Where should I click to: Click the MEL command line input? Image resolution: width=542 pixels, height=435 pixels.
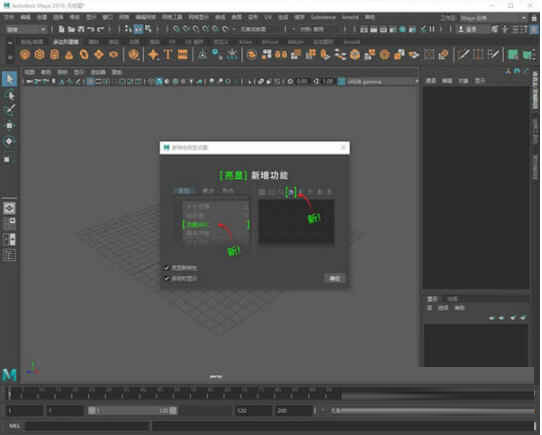[88, 426]
